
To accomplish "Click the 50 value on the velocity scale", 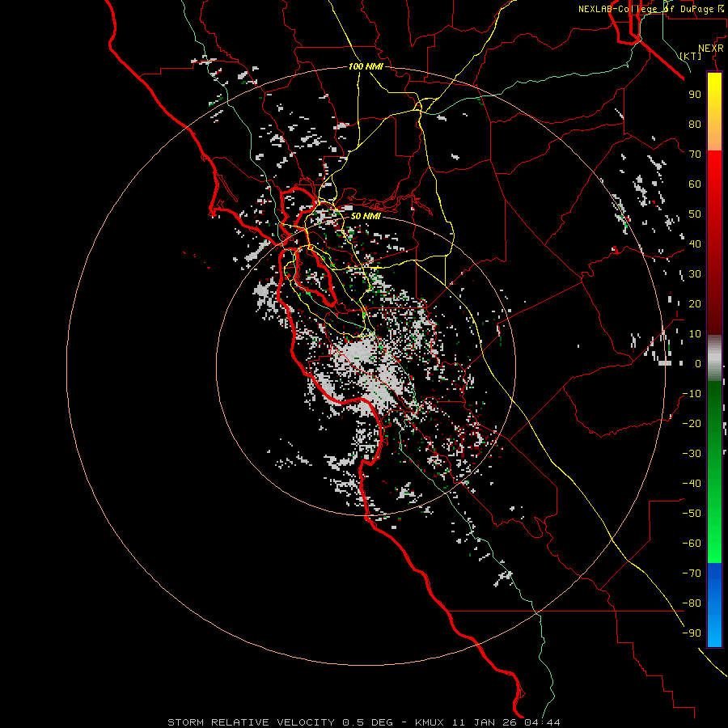I will 695,214.
